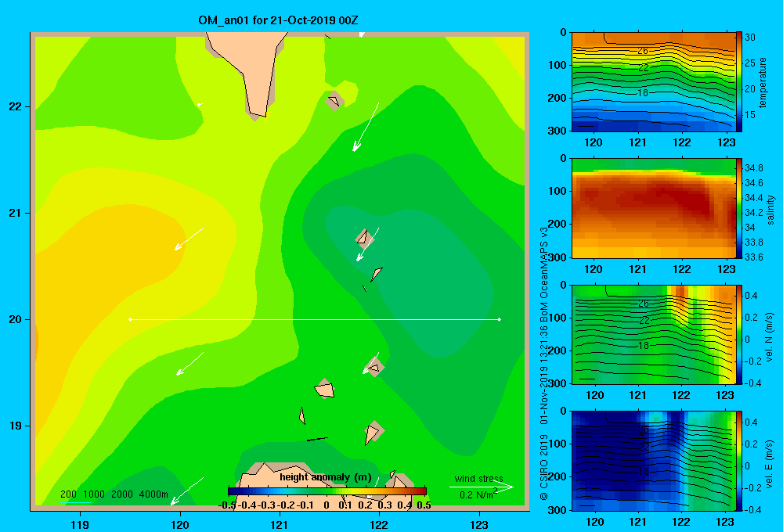783x532 pixels.
Task: Click the white transect line at 20 latitude
Action: pyautogui.click(x=315, y=319)
